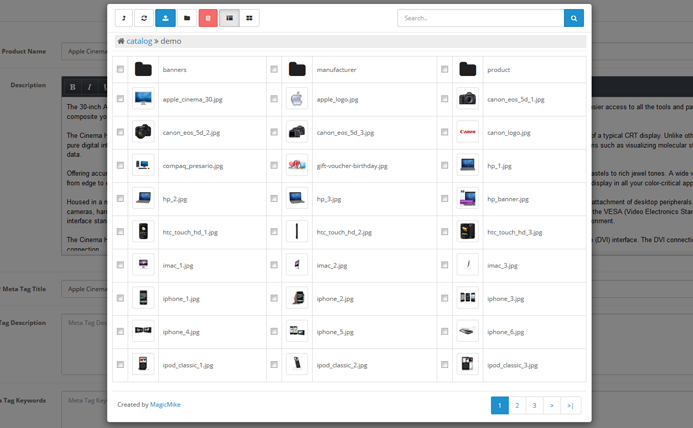Go to page 1 of pagination
Screen dimensions: 693x428
pos(500,405)
